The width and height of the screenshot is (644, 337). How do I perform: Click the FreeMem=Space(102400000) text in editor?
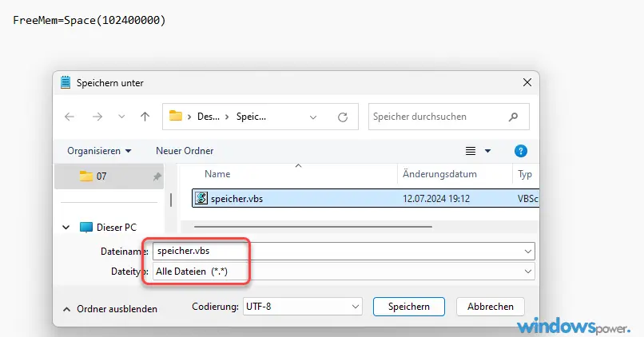(89, 20)
